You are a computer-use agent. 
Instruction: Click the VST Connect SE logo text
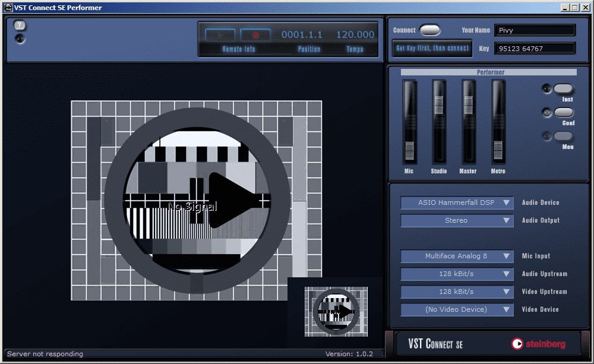coord(435,344)
